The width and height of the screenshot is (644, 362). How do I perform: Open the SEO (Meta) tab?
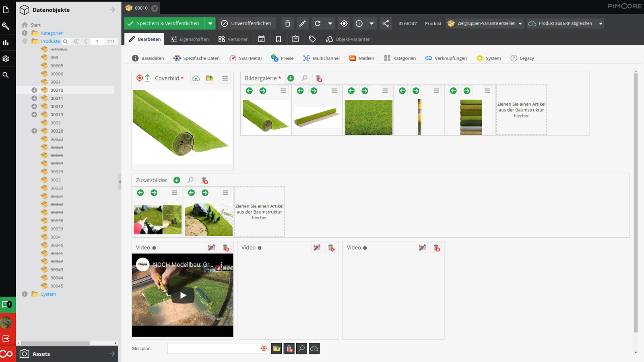pos(246,58)
